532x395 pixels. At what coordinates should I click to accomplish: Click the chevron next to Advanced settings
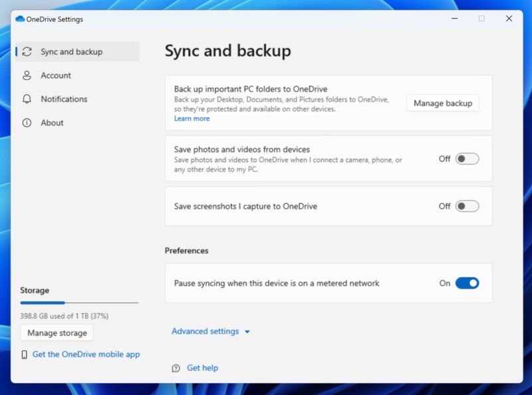(247, 331)
